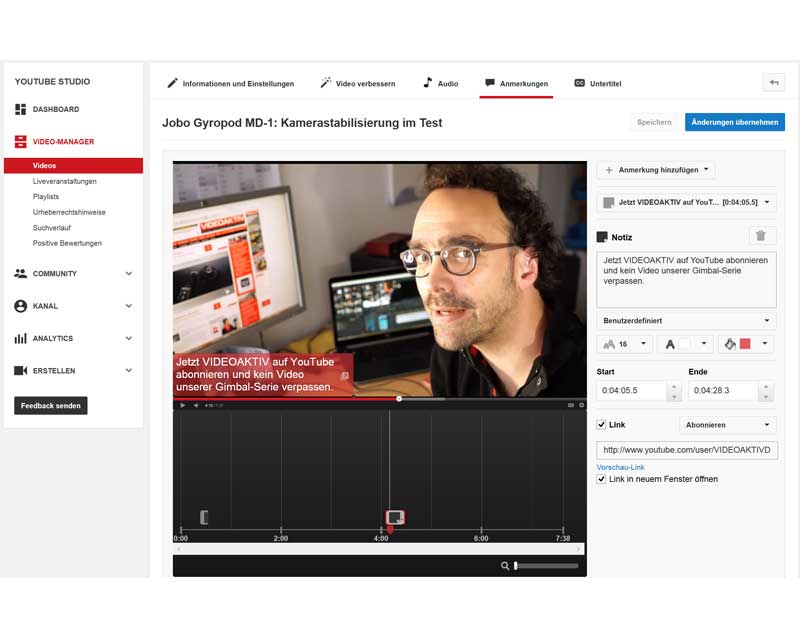Open Urheberrechtshinweise in sidebar
The height and width of the screenshot is (640, 800).
pyautogui.click(x=69, y=212)
